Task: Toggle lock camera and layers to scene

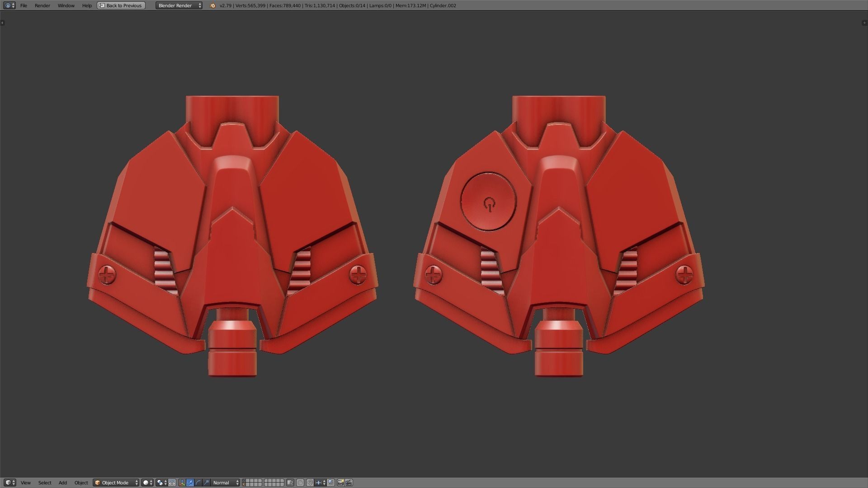Action: point(290,483)
